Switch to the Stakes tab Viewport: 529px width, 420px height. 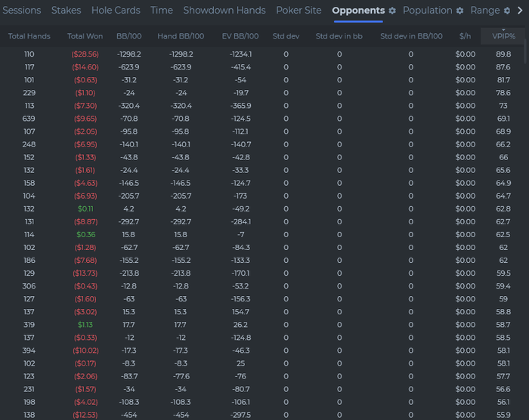(x=67, y=11)
